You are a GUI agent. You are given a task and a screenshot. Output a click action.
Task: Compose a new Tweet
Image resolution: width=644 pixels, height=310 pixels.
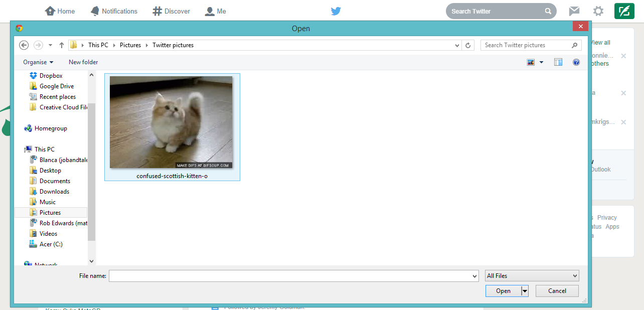coord(624,11)
